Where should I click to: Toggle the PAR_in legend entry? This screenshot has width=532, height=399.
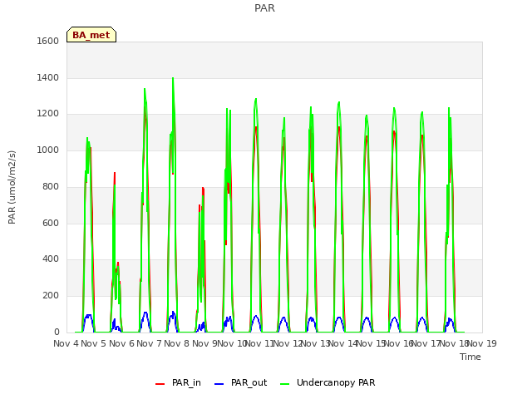(178, 382)
